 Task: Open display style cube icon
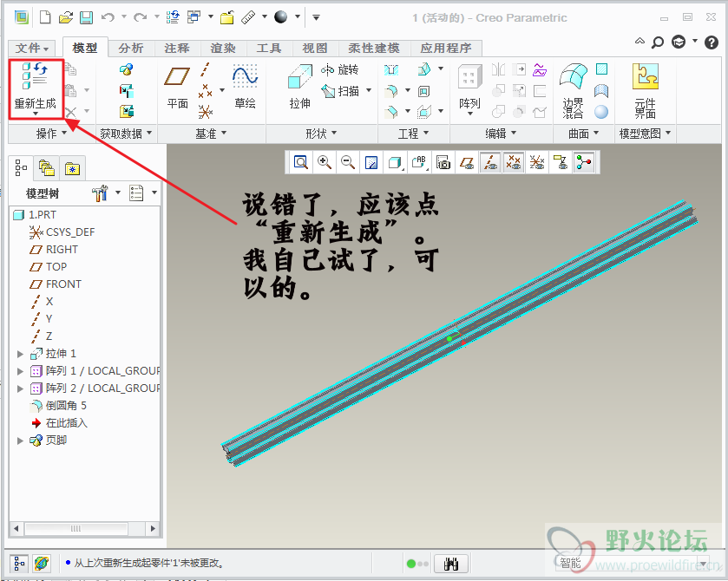click(x=395, y=162)
